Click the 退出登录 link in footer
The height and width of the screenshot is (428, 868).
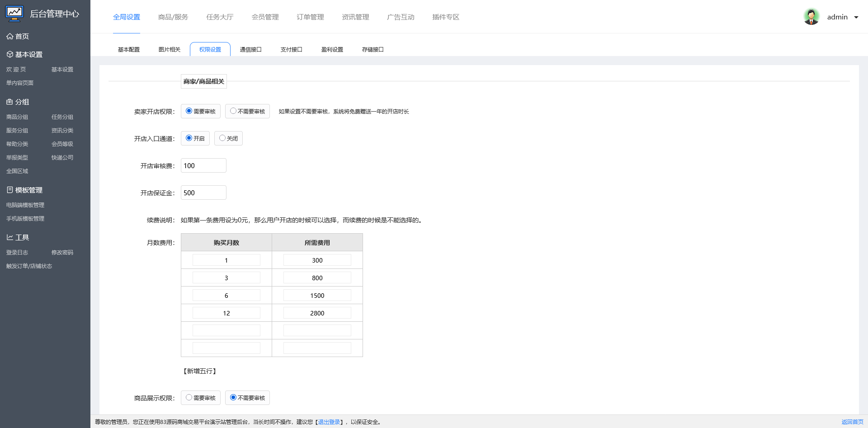(329, 422)
